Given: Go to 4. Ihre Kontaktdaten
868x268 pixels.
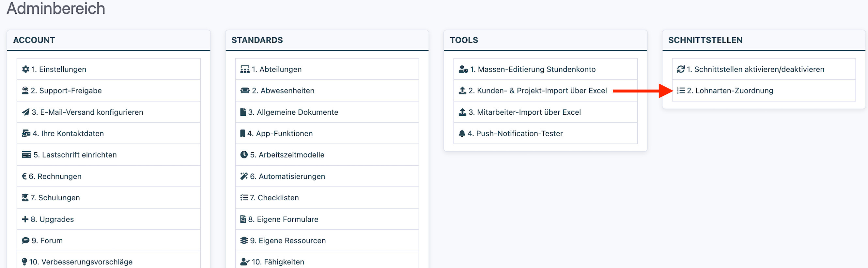Looking at the screenshot, I should pos(108,133).
